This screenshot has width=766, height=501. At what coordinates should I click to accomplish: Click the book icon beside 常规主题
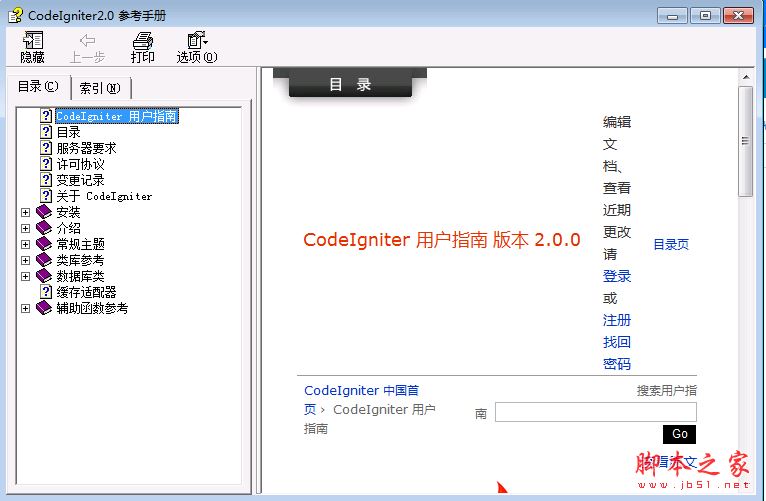(44, 244)
